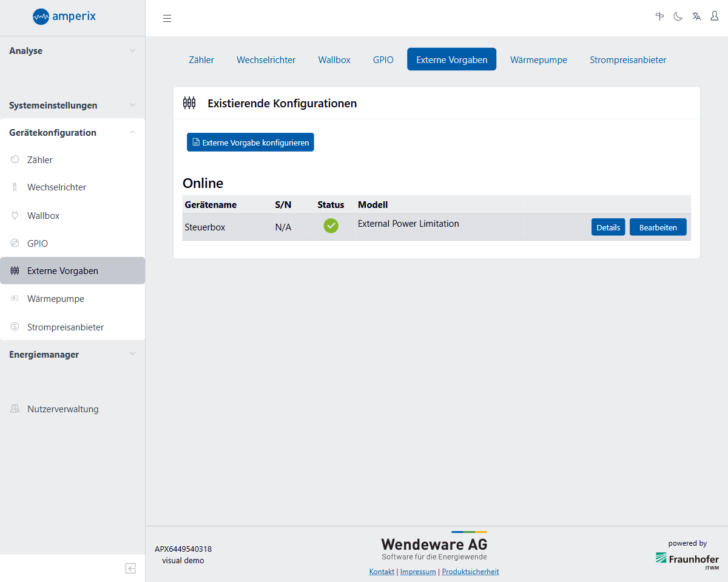Collapse the Gerätekonfiguration section
Screen dimensions: 728x582
pyautogui.click(x=72, y=133)
